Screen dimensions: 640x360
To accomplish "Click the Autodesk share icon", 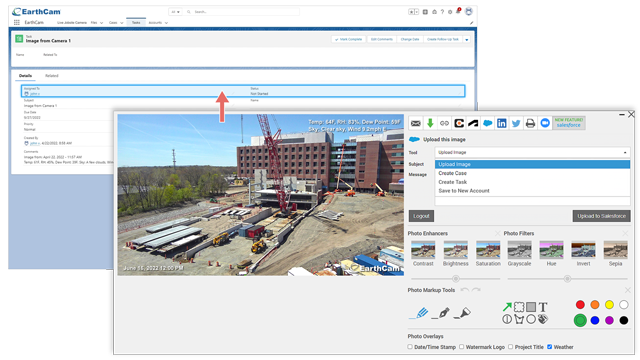I will pyautogui.click(x=473, y=123).
